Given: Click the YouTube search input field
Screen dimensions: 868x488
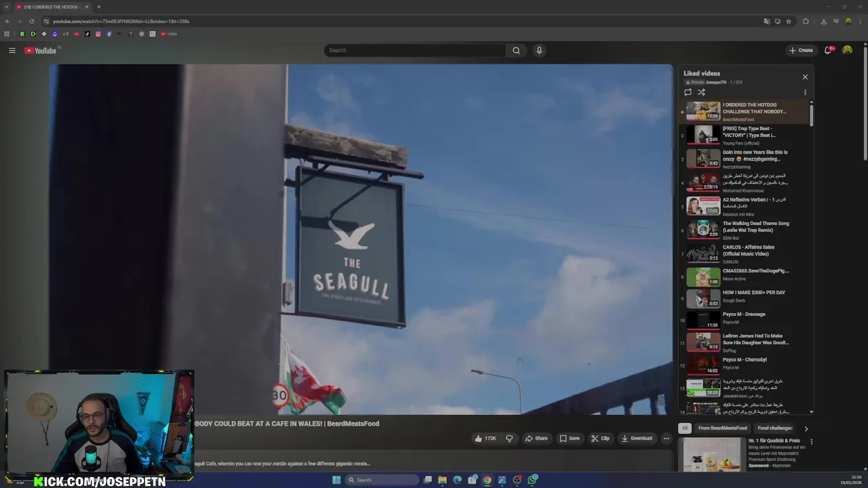Looking at the screenshot, I should pyautogui.click(x=414, y=50).
